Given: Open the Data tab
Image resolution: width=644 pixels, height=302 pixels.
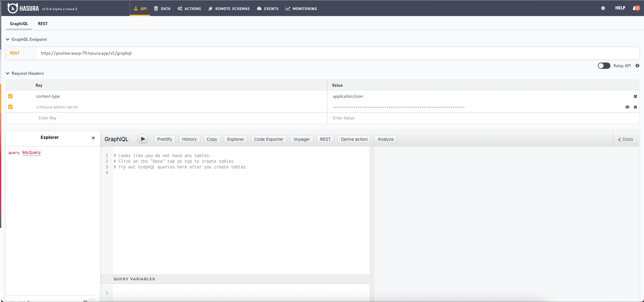Looking at the screenshot, I should pyautogui.click(x=162, y=8).
